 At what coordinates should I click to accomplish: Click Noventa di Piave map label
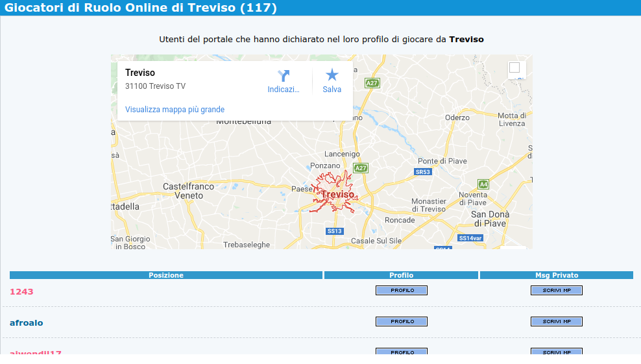[x=472, y=199]
